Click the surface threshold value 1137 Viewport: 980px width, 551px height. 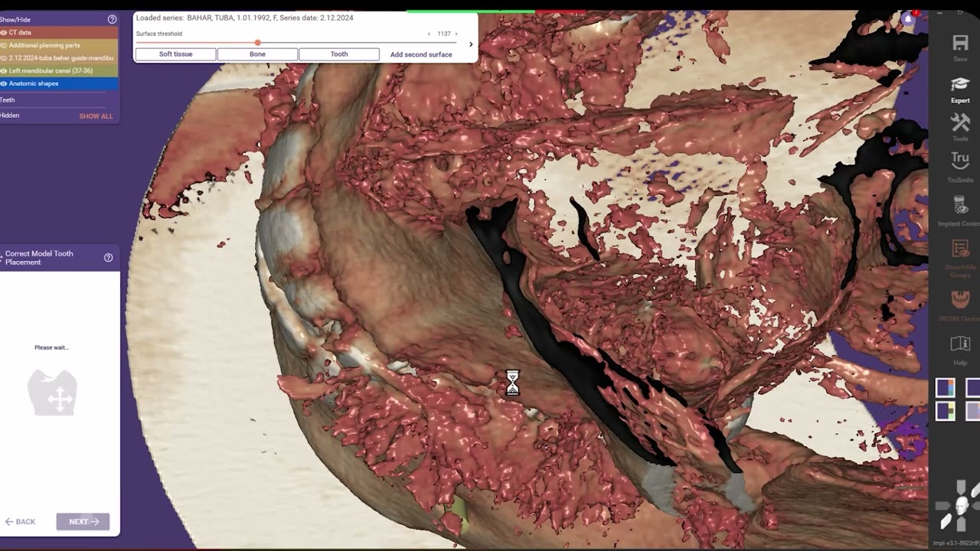coord(443,34)
